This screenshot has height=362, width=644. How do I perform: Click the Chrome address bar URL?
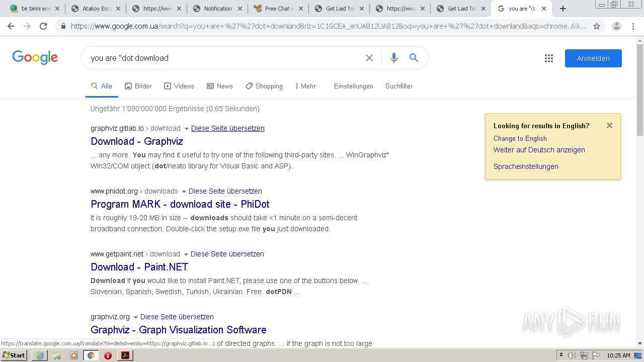[329, 26]
